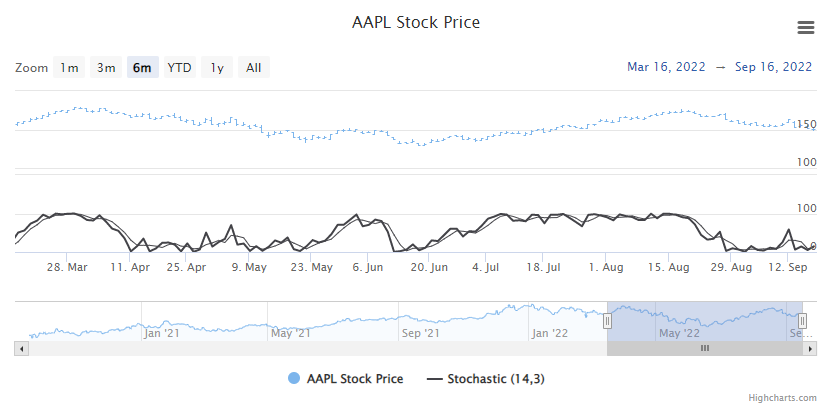Click the Stochastic legend line symbol

pos(434,379)
